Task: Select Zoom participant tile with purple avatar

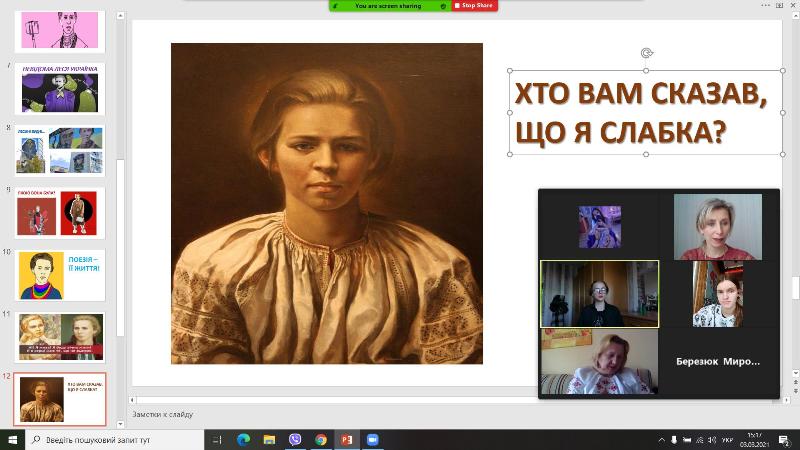Action: point(599,227)
